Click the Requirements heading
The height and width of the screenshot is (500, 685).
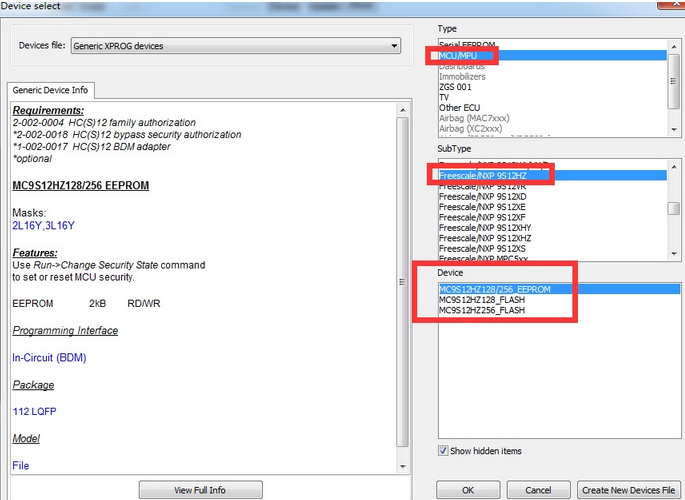point(48,110)
